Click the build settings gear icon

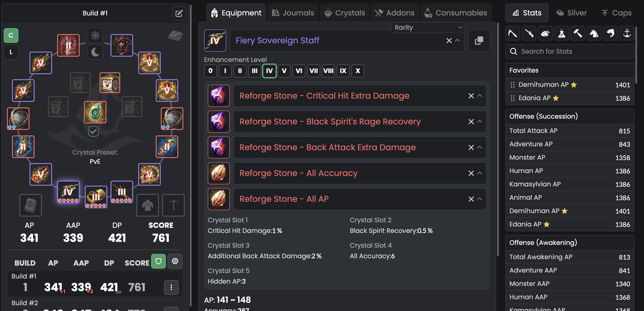click(175, 261)
